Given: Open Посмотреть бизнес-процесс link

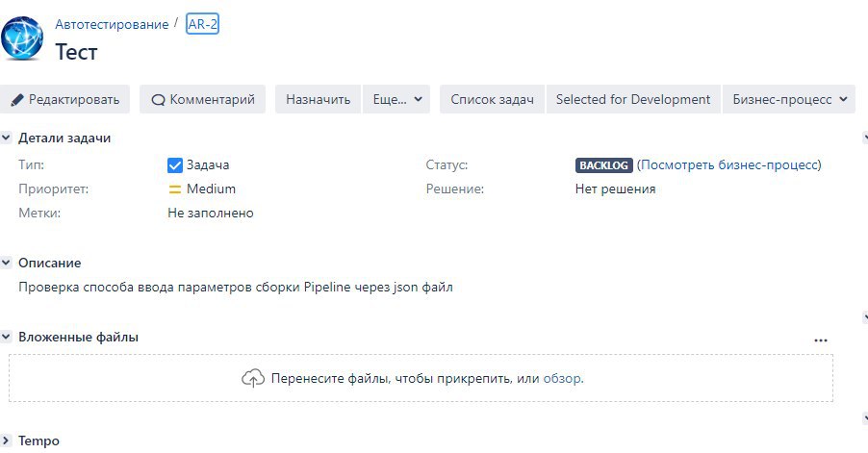Looking at the screenshot, I should point(730,164).
